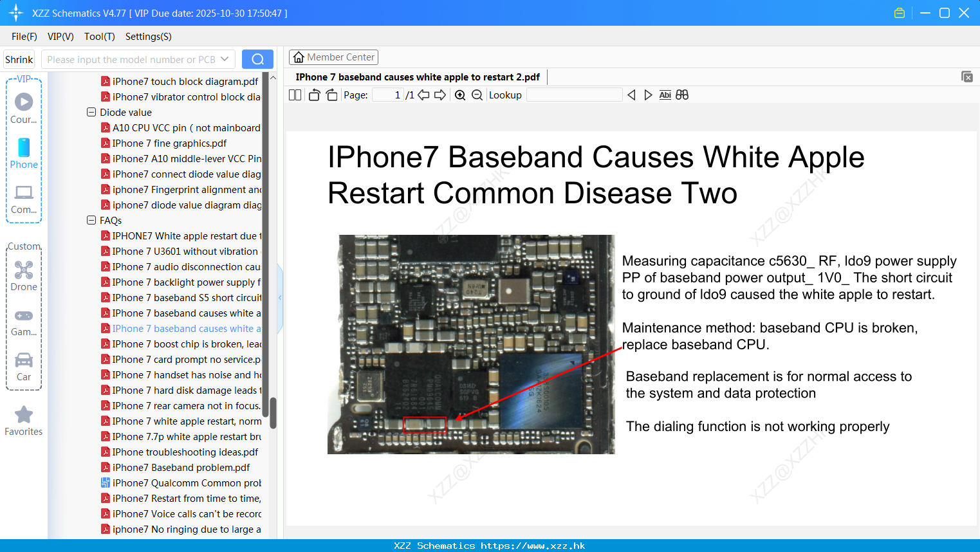Viewport: 980px width, 552px height.
Task: Click the Lookup text field
Action: [x=574, y=95]
